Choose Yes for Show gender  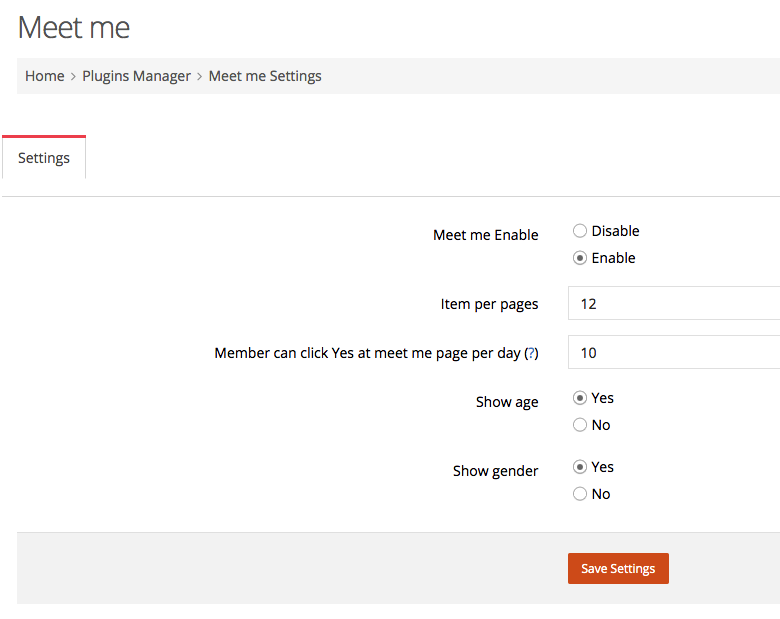[x=580, y=467]
